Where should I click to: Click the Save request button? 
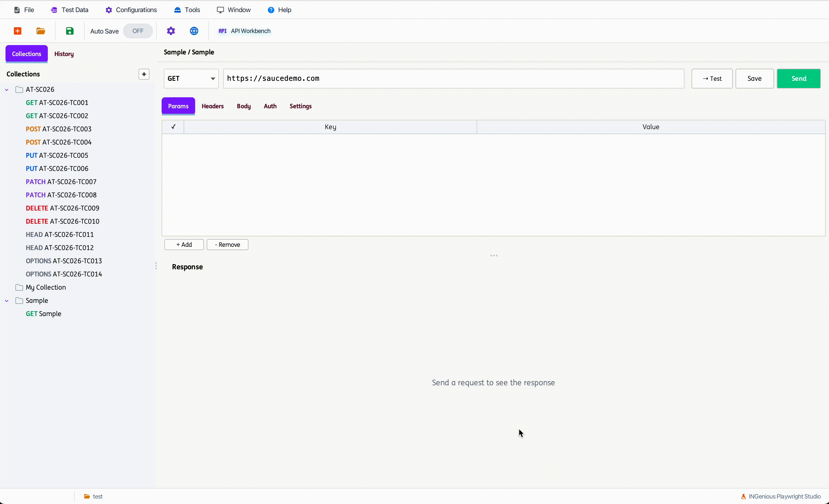[755, 78]
